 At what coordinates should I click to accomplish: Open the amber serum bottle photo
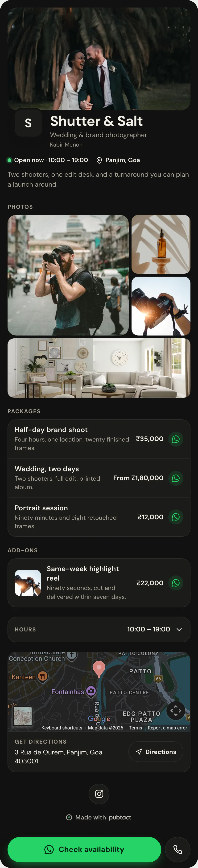click(161, 244)
